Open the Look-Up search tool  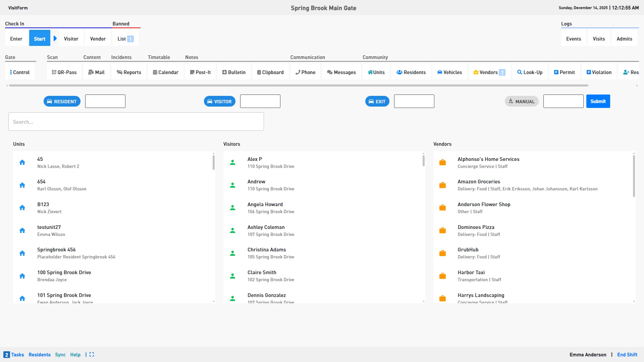(x=530, y=72)
